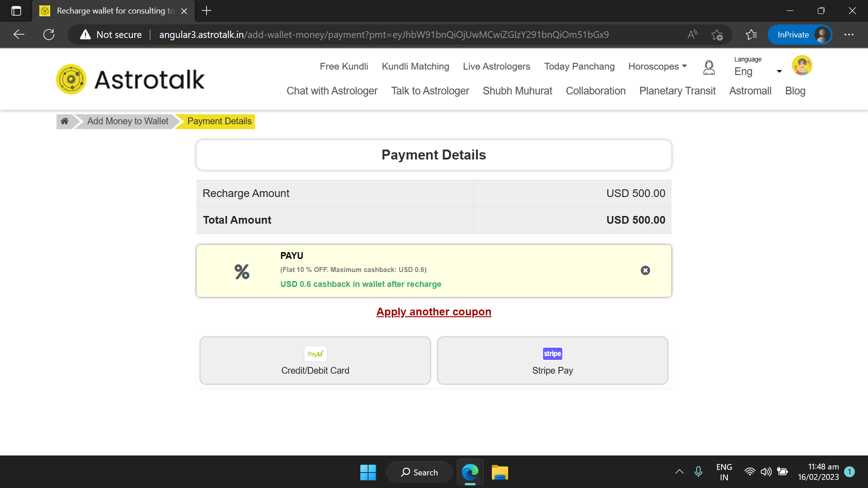Screen dimensions: 868x488
Task: Refresh the page
Action: (x=49, y=34)
